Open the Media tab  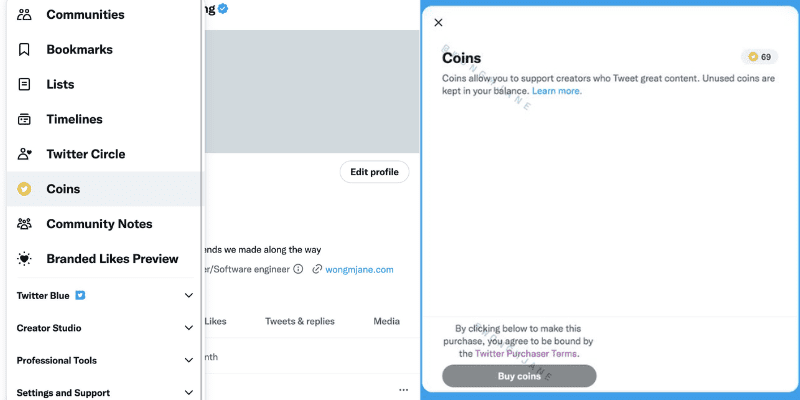pos(386,322)
